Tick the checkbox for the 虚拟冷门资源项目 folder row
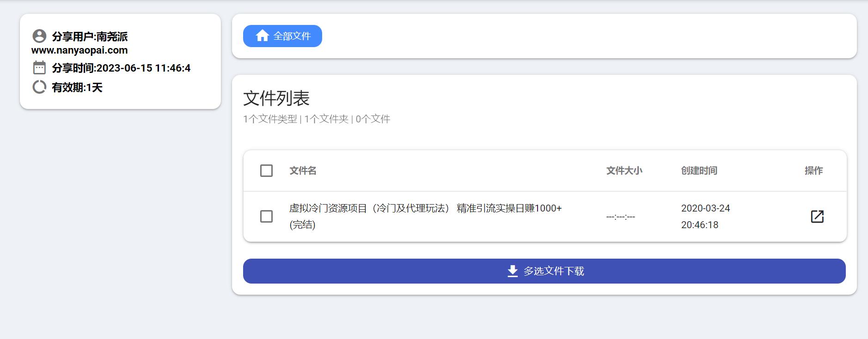Image resolution: width=868 pixels, height=339 pixels. click(x=266, y=217)
